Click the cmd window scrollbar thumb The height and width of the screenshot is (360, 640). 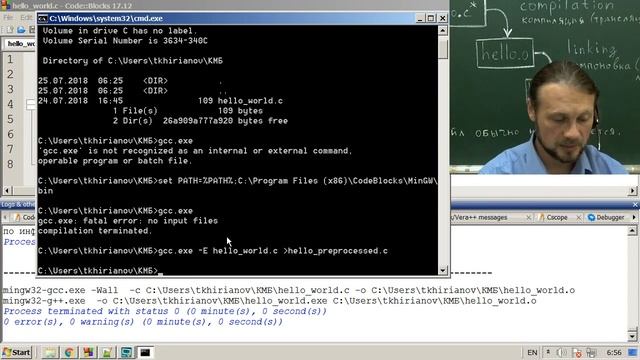[443, 49]
